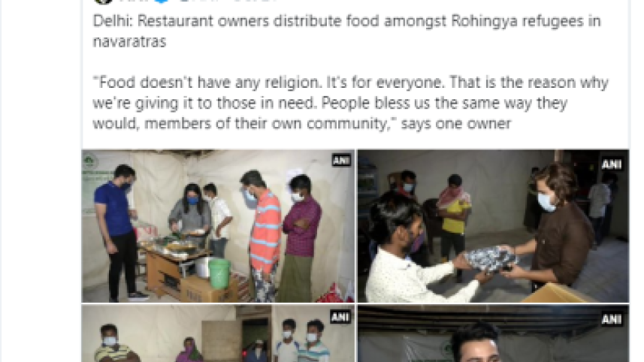644x362 pixels.
Task: Click the blue verified badge beside account name
Action: click(162, 1)
